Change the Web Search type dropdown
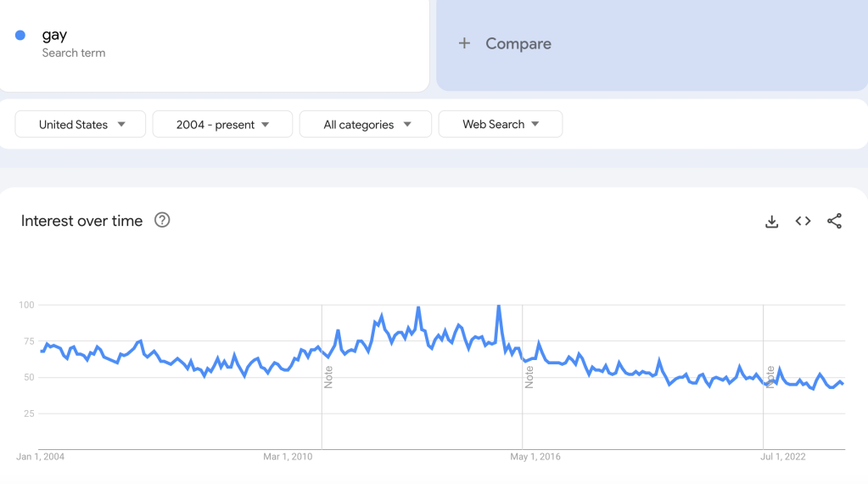Viewport: 868px width, 484px height. coord(500,125)
